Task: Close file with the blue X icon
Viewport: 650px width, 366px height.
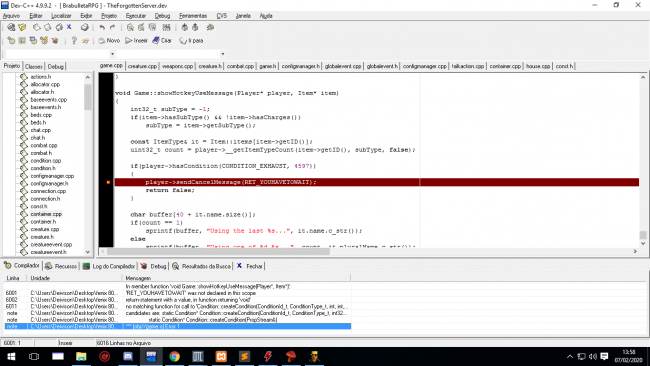Action: [x=69, y=27]
